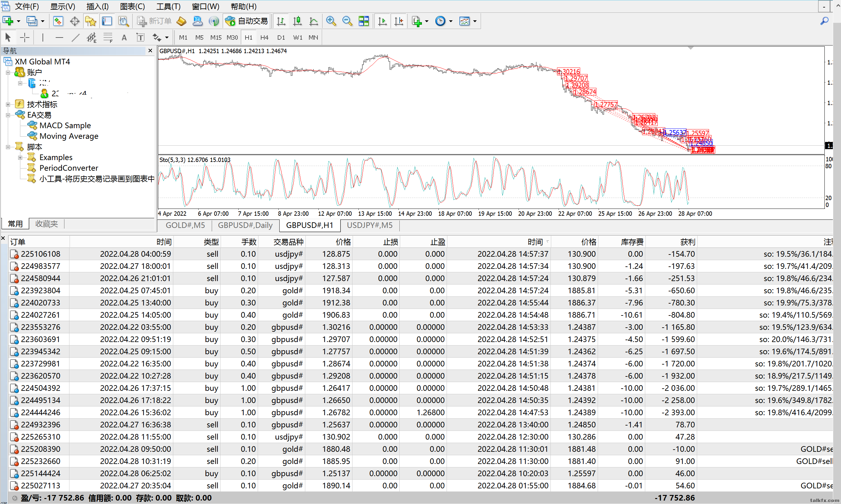The image size is (841, 504).
Task: Switch to candlestick chart display
Action: coord(297,21)
